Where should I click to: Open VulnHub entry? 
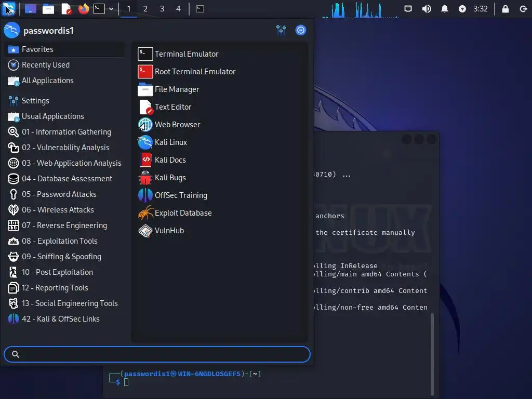coord(220,230)
